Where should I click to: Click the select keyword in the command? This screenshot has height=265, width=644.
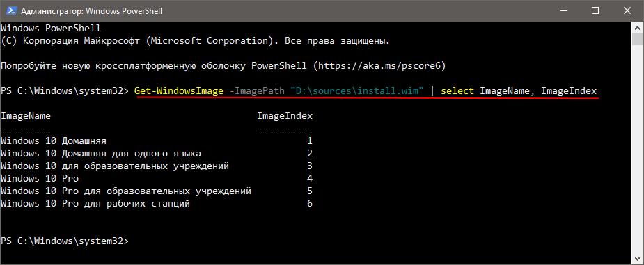coord(457,91)
